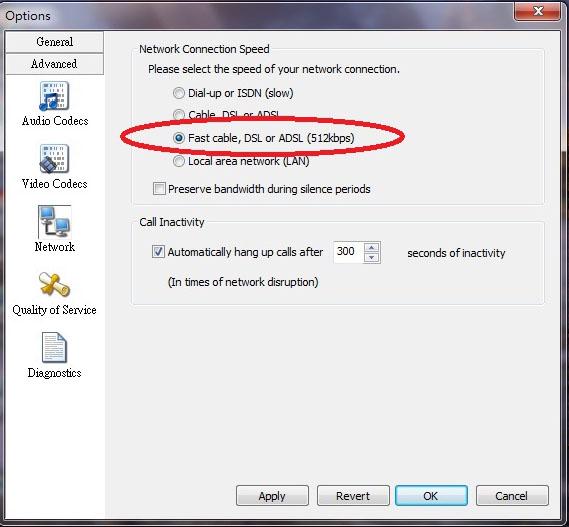This screenshot has width=569, height=527.
Task: Select Dial-up or ISDN (slow) option
Action: tap(179, 93)
